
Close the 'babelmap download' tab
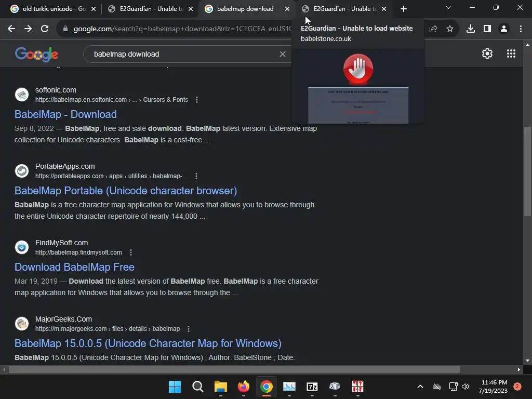(x=287, y=9)
